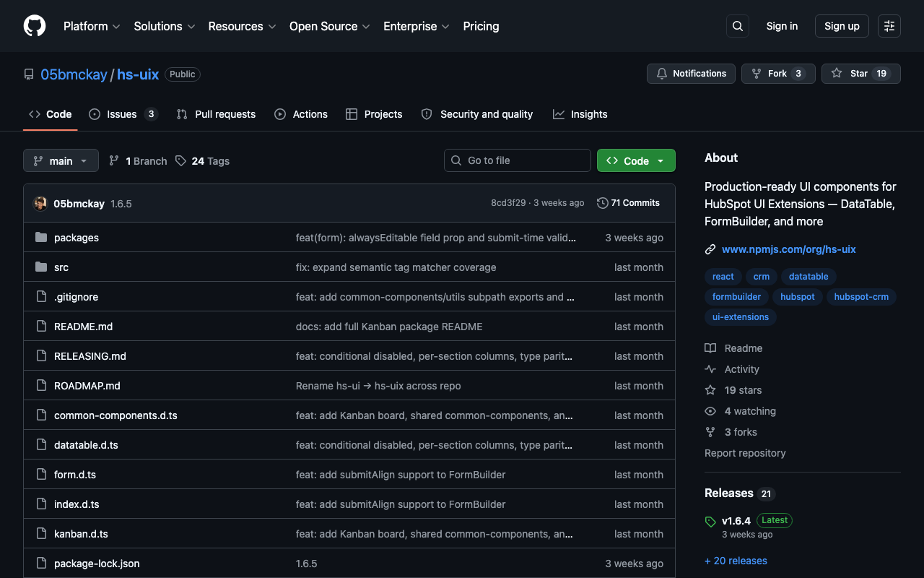Switch to the Actions tab

pyautogui.click(x=301, y=114)
